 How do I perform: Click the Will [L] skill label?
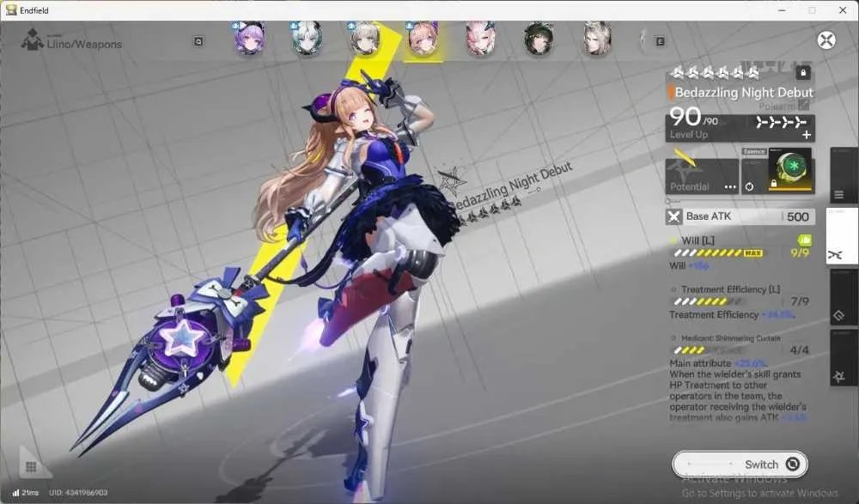coord(698,240)
